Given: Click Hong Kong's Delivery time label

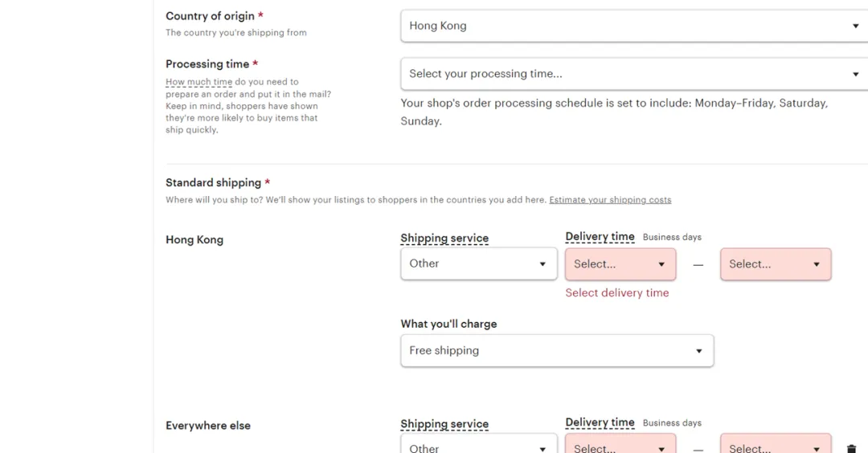Looking at the screenshot, I should [600, 237].
